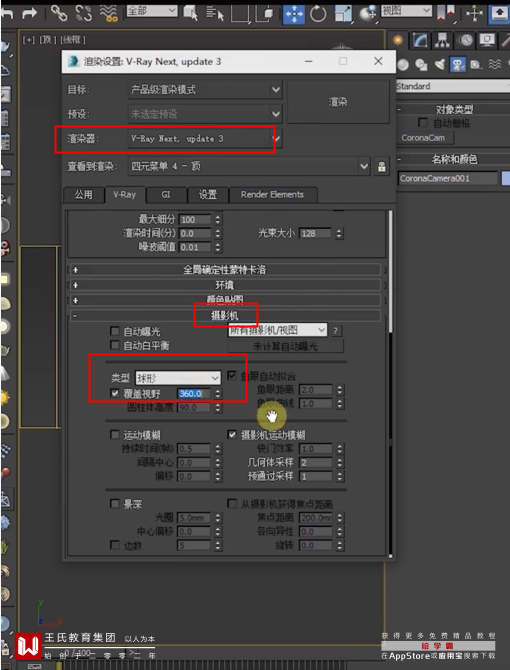The image size is (510, 670).
Task: Show Cameras object category
Action: click(458, 65)
